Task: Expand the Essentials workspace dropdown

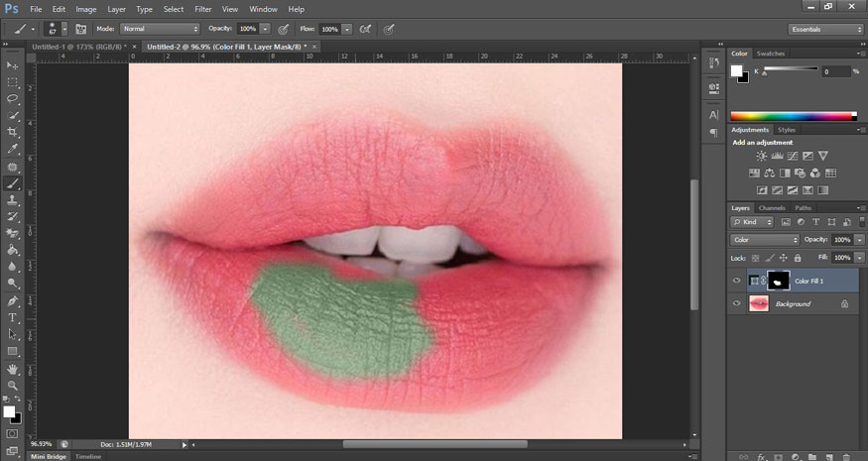Action: coord(825,29)
